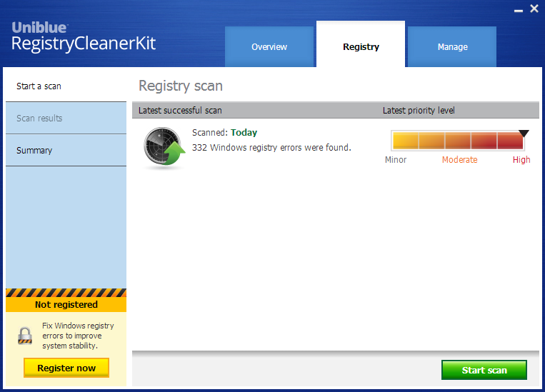Screen dimensions: 545x392
Task: Click the High priority label
Action: coord(521,159)
